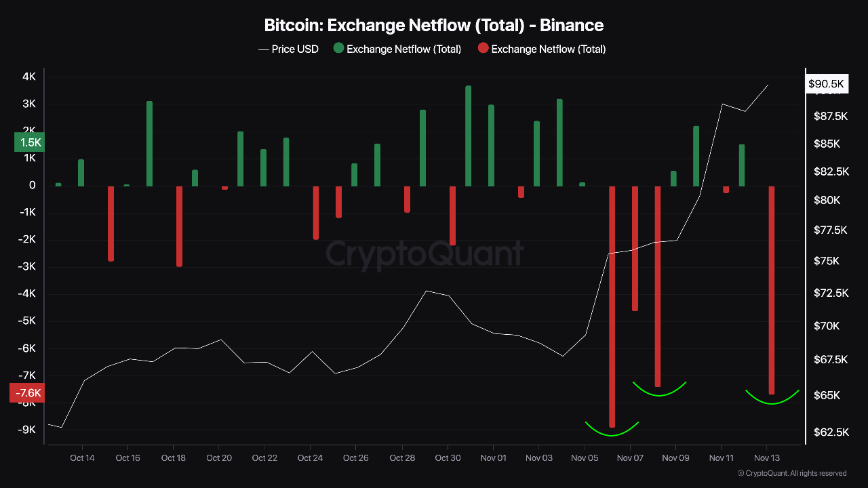Select the long red bar above Nov 13
The height and width of the screenshot is (488, 868).
tap(772, 289)
